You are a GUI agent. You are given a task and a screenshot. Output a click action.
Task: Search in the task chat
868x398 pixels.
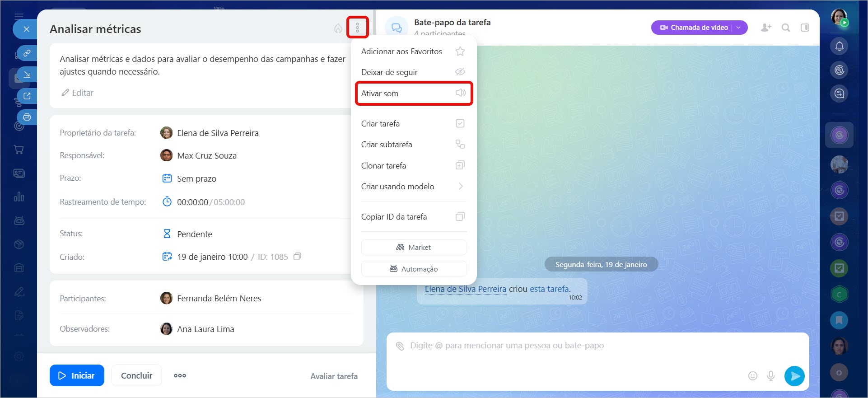pyautogui.click(x=786, y=28)
